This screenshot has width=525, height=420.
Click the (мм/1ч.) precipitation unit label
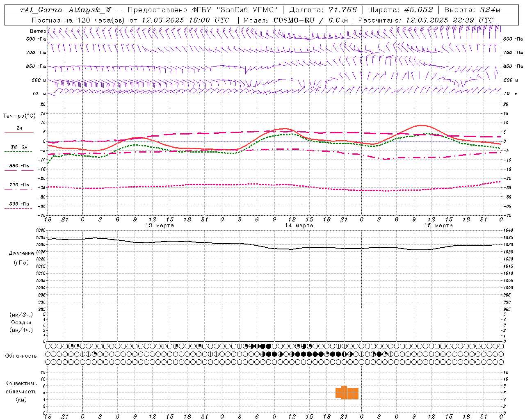pos(21,330)
